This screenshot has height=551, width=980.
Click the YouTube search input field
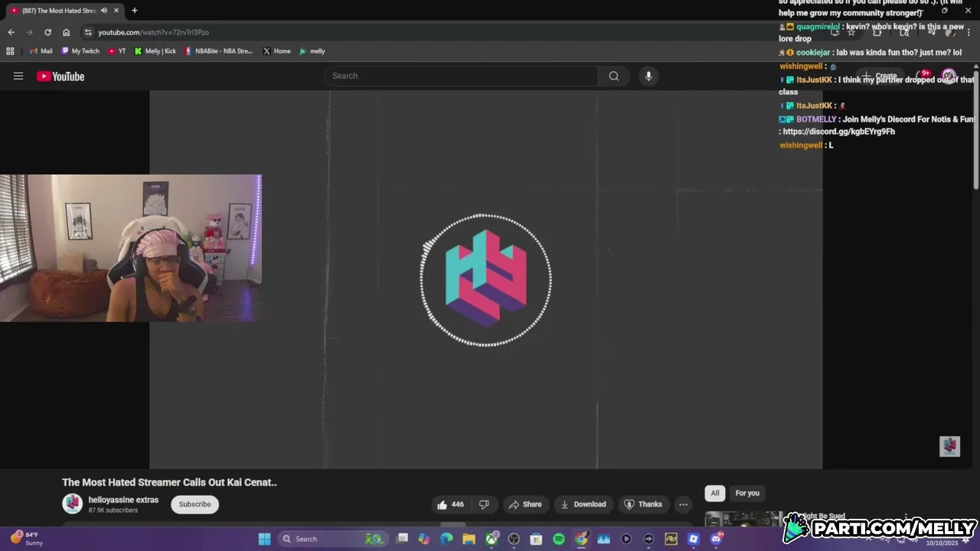pos(462,76)
